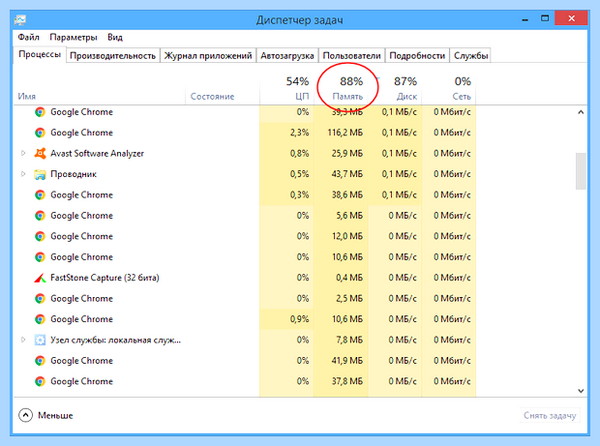Viewport: 600px width, 446px height.
Task: Select the FastStone Capture (32 бита) name
Action: point(105,278)
